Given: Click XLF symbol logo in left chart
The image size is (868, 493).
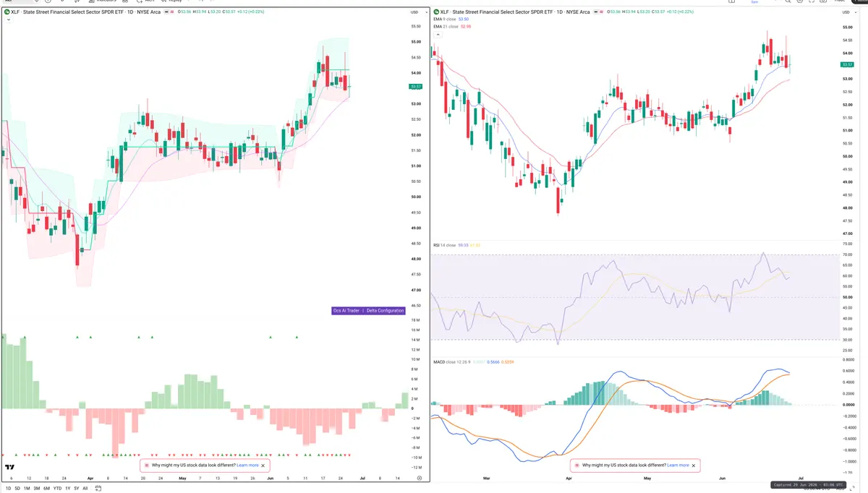Looking at the screenshot, I should (x=7, y=12).
